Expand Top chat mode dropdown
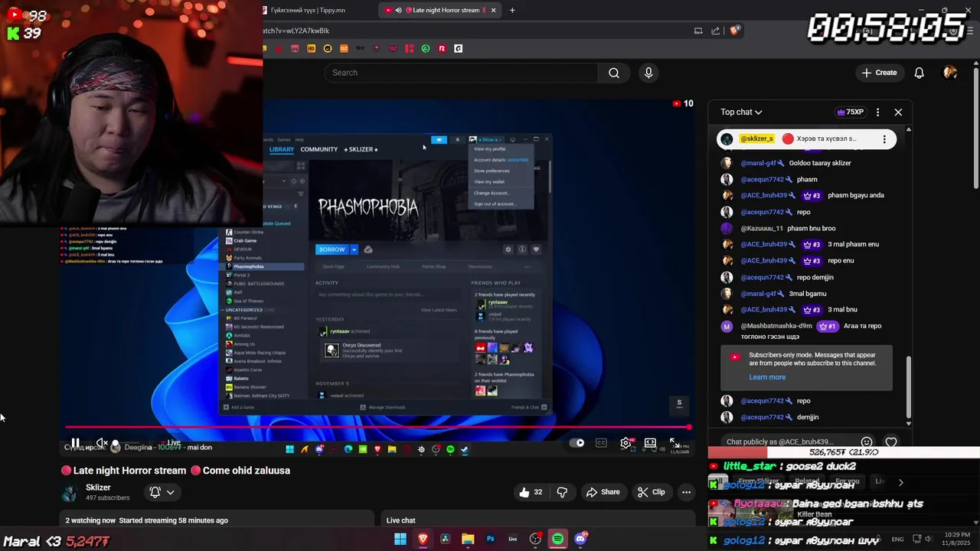Image resolution: width=980 pixels, height=551 pixels. click(x=741, y=112)
